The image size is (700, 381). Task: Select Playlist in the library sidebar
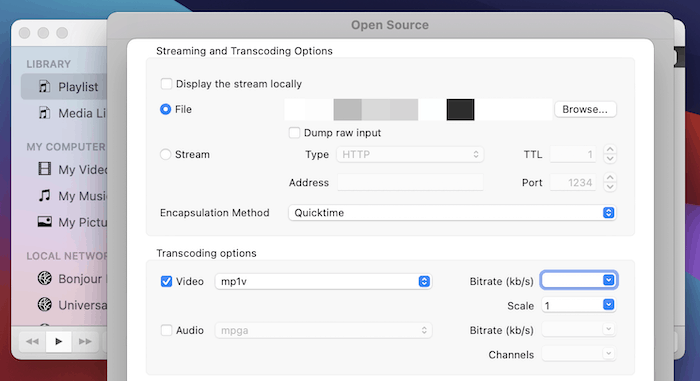tap(64, 86)
